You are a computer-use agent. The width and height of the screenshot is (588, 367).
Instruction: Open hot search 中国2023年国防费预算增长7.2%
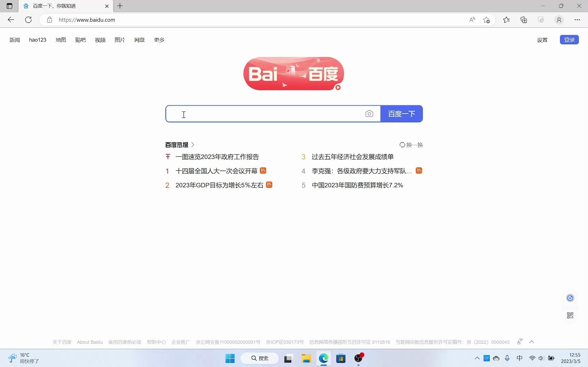[357, 185]
